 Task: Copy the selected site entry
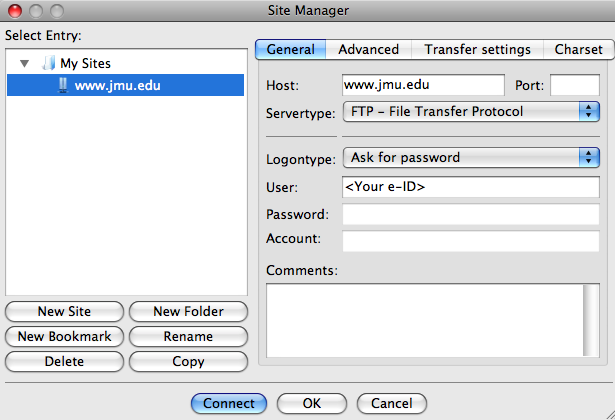click(x=188, y=362)
